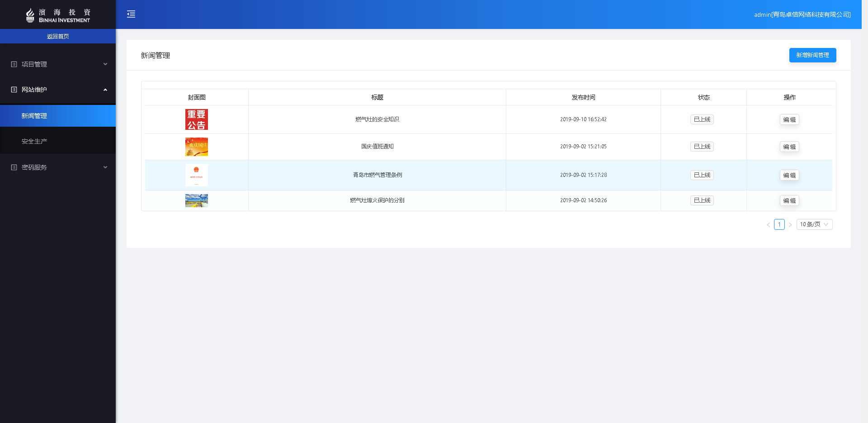This screenshot has height=423, width=868.
Task: Go to next page arrow
Action: (x=790, y=225)
